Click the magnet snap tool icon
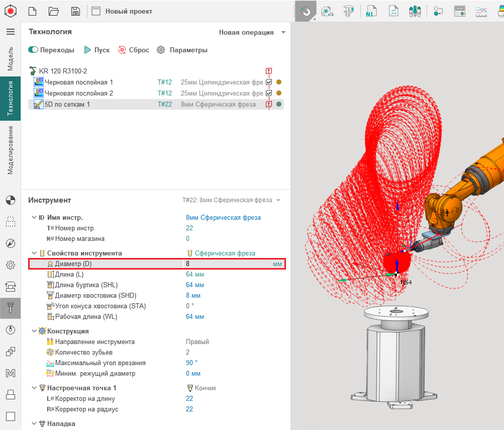504x430 pixels. 305,11
